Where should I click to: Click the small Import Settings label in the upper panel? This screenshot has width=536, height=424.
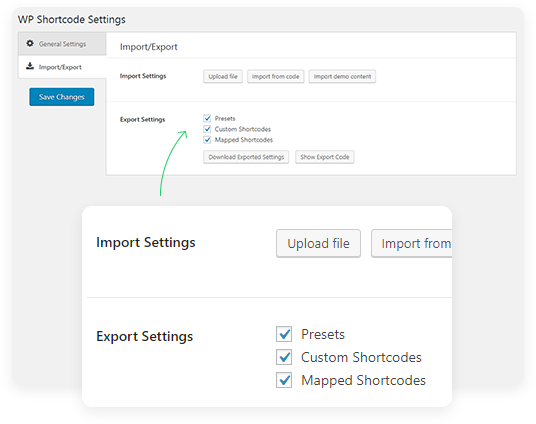point(143,76)
